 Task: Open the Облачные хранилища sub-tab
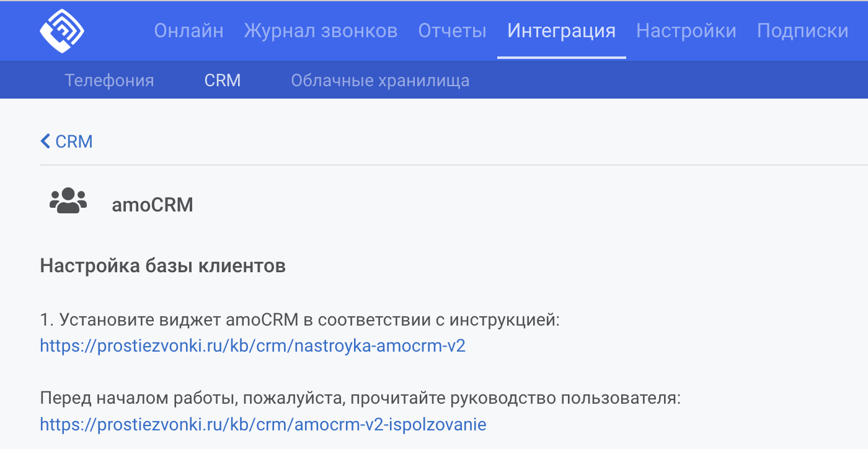coord(380,80)
